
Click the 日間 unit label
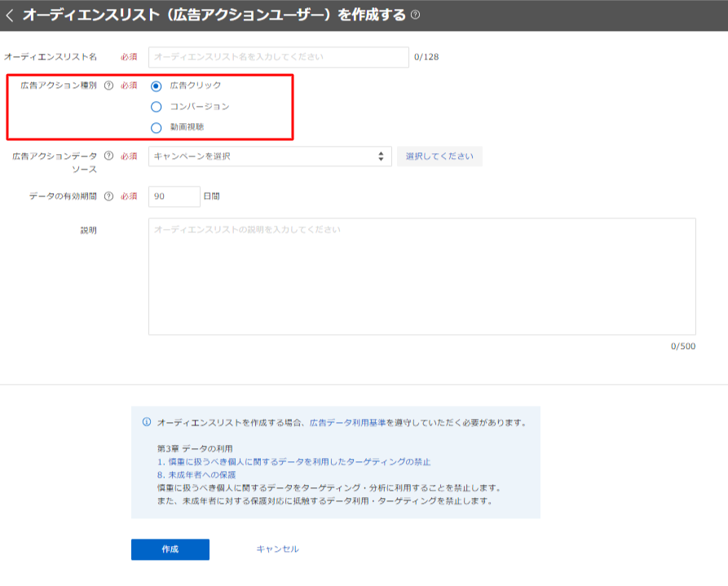pyautogui.click(x=212, y=196)
